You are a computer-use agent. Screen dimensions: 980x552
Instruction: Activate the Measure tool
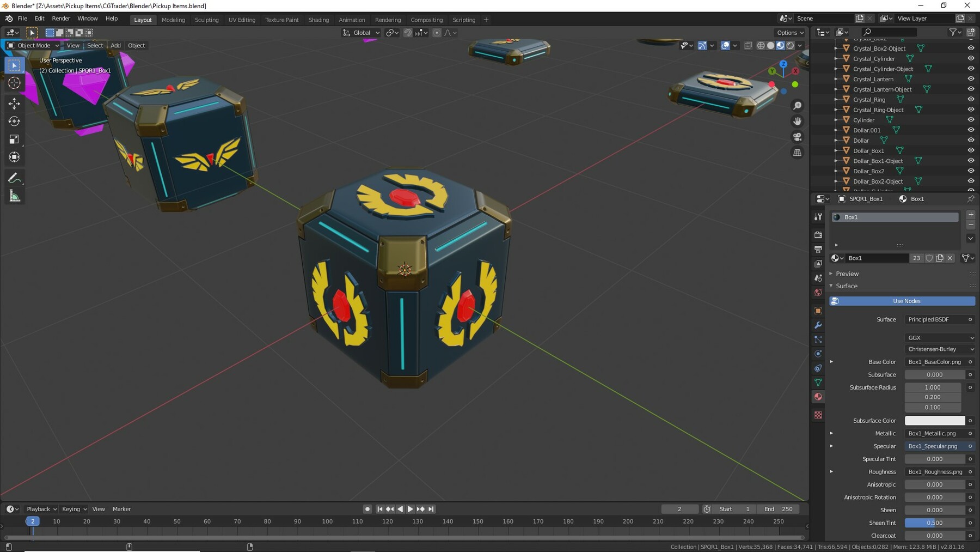tap(14, 196)
